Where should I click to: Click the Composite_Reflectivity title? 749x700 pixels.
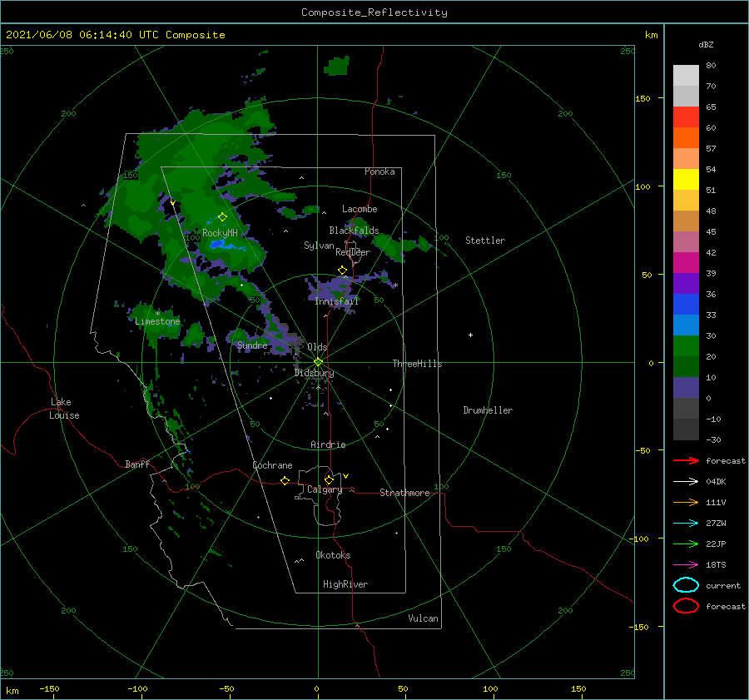tap(374, 12)
